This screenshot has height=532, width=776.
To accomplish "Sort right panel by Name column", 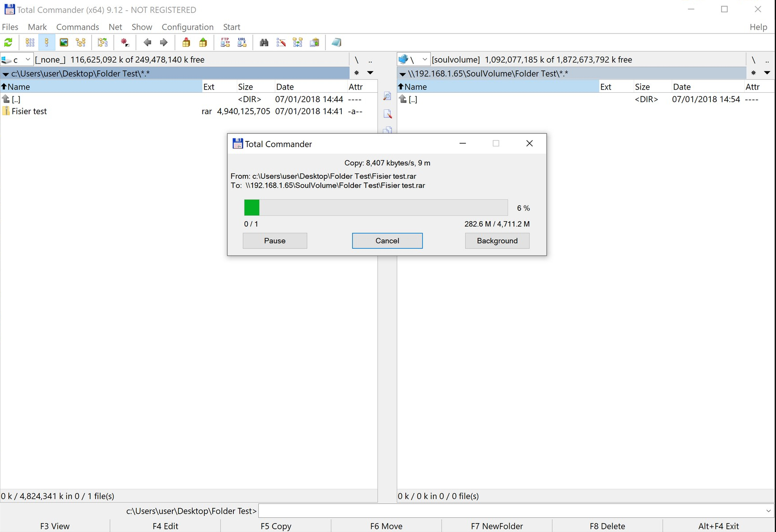I will tap(498, 87).
